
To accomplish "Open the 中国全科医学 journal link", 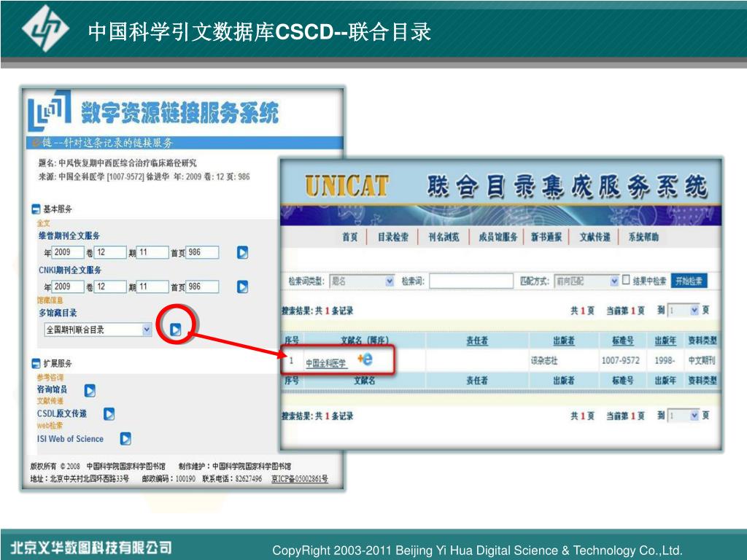I will [326, 363].
